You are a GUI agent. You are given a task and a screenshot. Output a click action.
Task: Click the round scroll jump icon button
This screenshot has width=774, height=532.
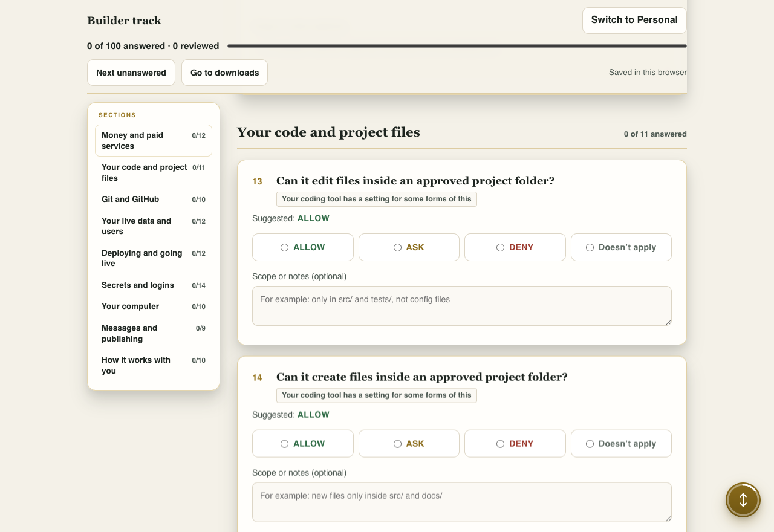743,500
